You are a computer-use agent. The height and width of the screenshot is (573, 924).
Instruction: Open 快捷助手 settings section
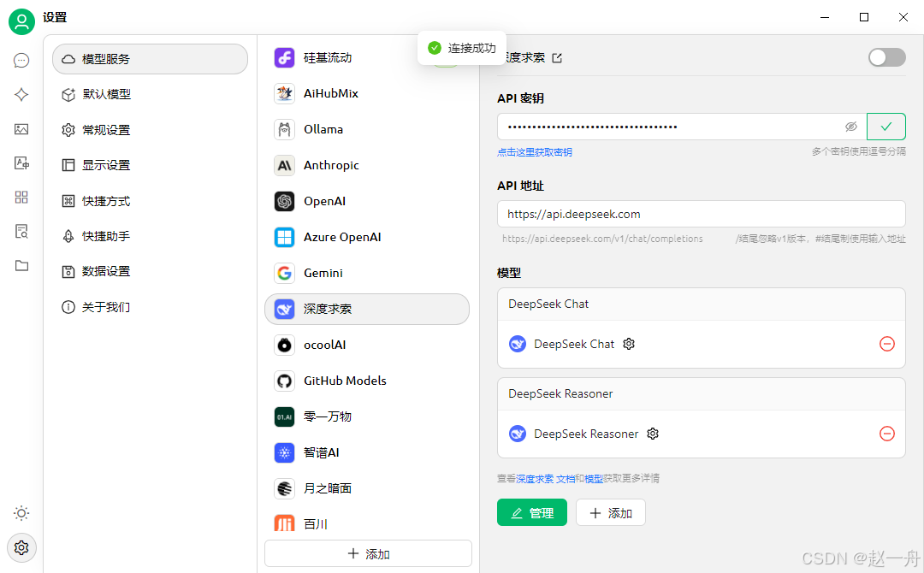pyautogui.click(x=151, y=236)
